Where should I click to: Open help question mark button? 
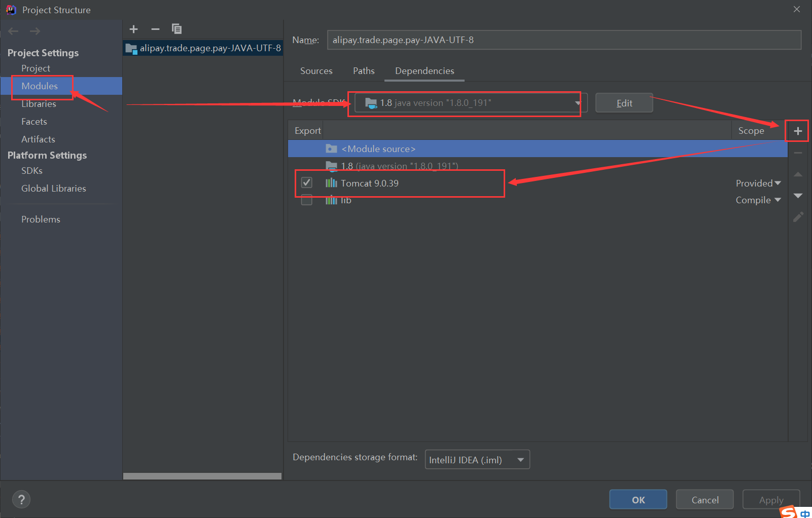pyautogui.click(x=21, y=499)
